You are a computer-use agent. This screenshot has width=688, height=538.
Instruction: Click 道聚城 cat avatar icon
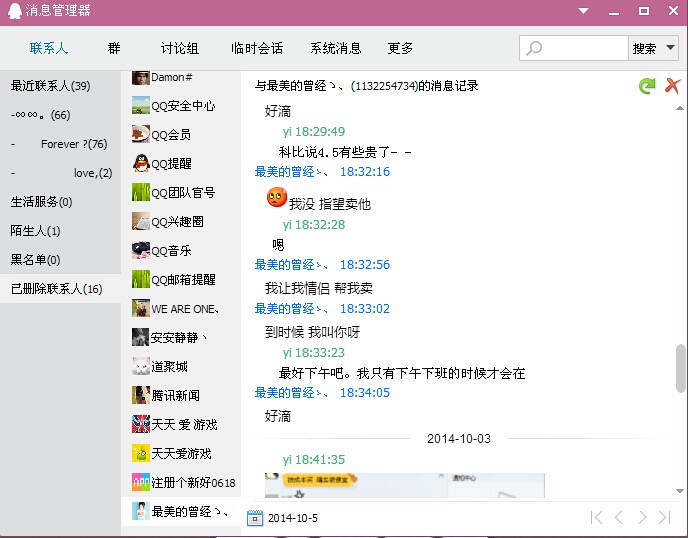point(140,366)
